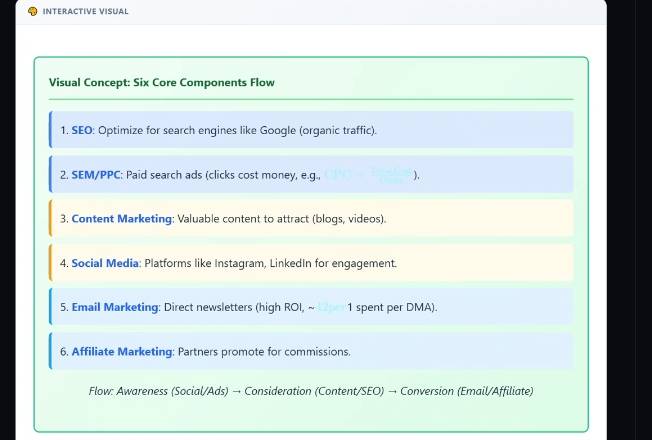
Task: Click text 'Optimize for search engines like Google'
Action: click(x=197, y=130)
